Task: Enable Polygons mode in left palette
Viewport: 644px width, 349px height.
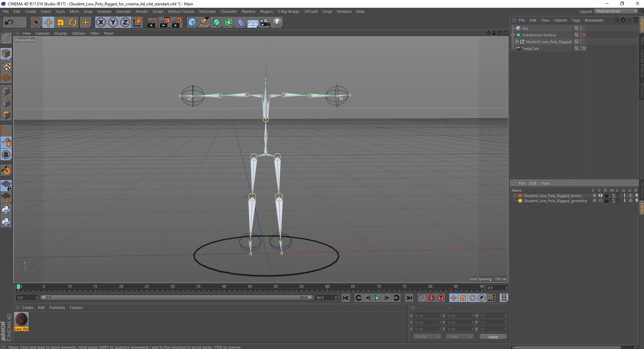Action: 6,115
